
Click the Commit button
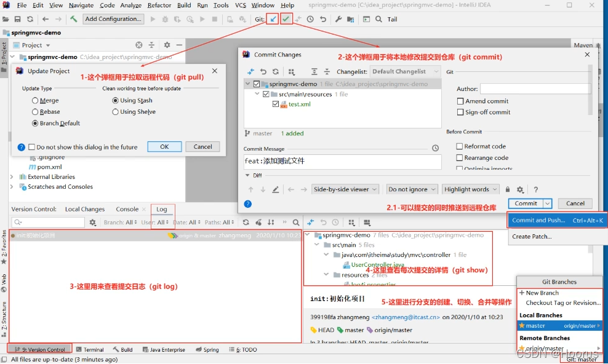pos(526,204)
